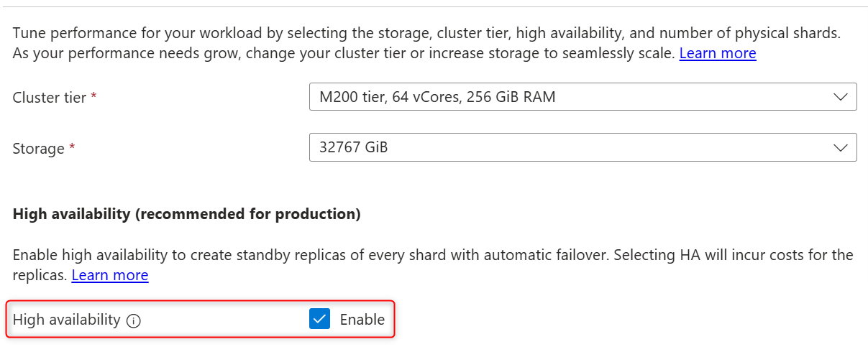Click the Storage dropdown chevron arrow
This screenshot has height=352, width=868.
[840, 147]
